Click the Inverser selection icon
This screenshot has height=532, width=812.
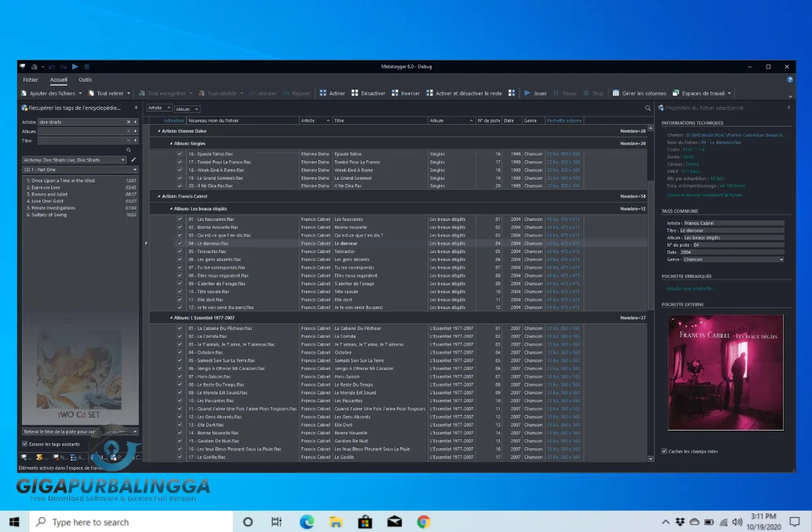pyautogui.click(x=395, y=94)
